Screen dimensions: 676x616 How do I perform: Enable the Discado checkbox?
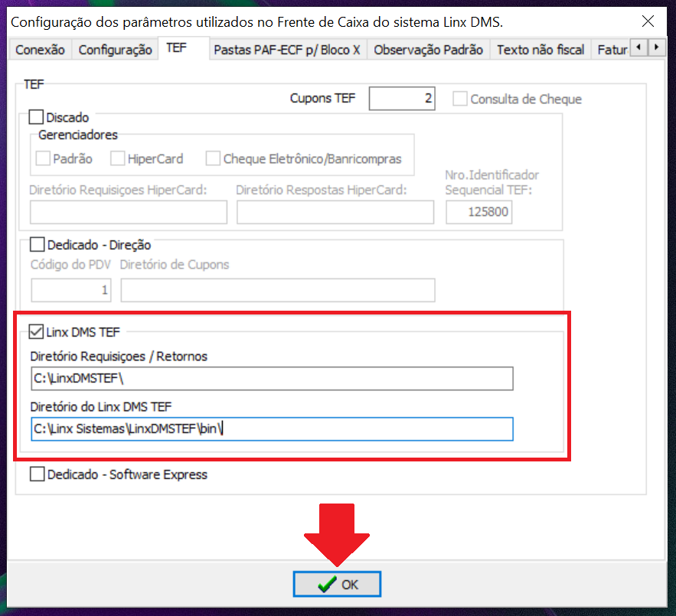[36, 117]
